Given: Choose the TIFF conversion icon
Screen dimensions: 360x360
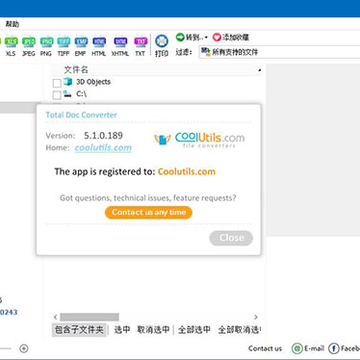Looking at the screenshot, I should pos(63,46).
